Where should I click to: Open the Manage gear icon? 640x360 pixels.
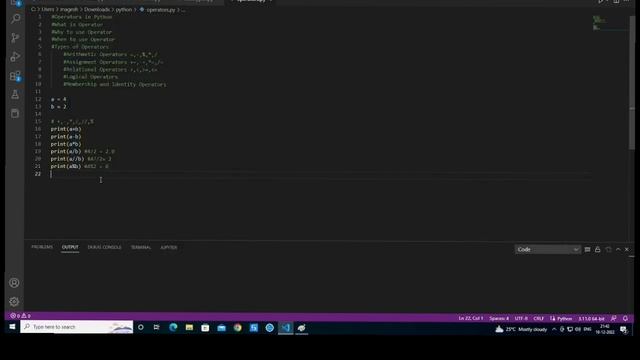tap(14, 302)
